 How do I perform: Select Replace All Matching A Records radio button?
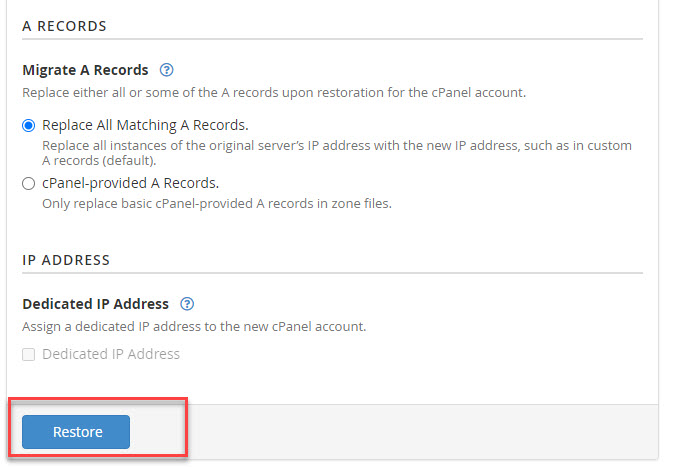coord(29,125)
